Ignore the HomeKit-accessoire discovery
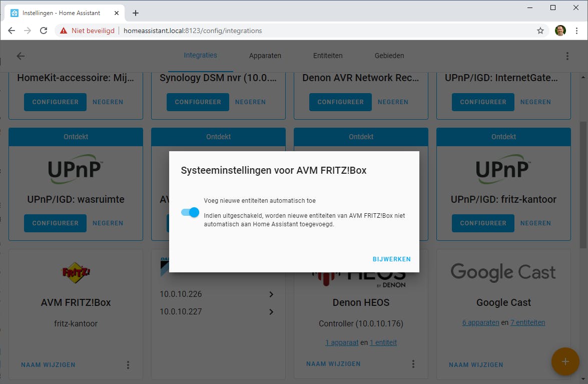 point(108,102)
